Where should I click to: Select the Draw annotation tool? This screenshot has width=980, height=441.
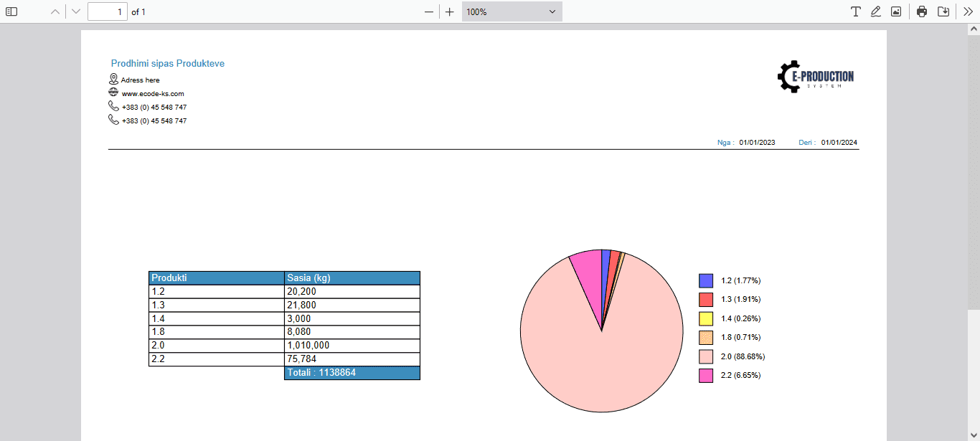(875, 11)
